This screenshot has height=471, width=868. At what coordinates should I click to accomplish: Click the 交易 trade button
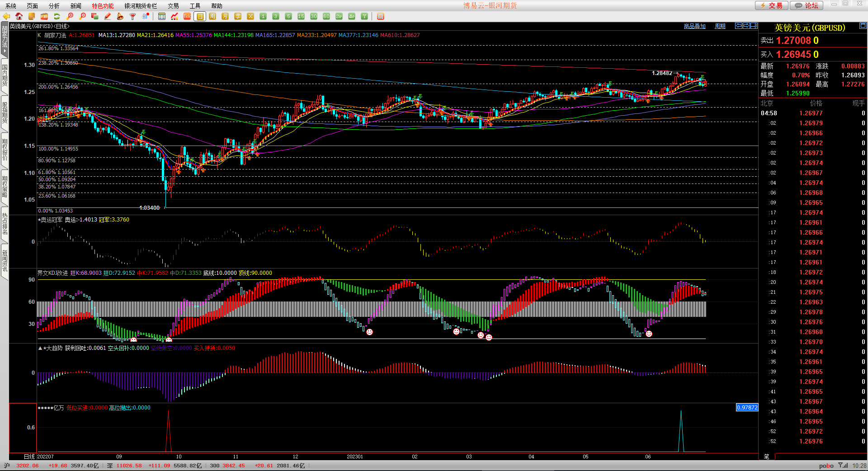click(x=771, y=5)
